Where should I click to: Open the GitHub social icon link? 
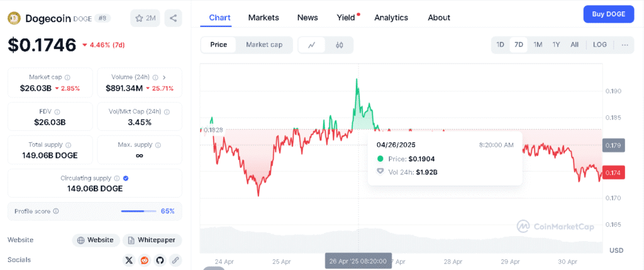(160, 260)
